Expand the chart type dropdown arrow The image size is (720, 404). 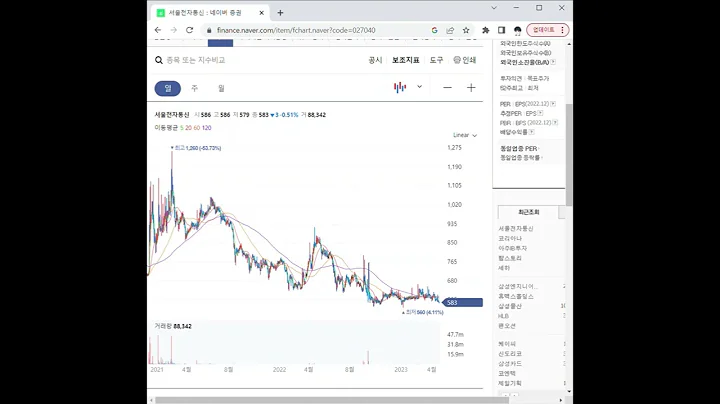point(419,87)
